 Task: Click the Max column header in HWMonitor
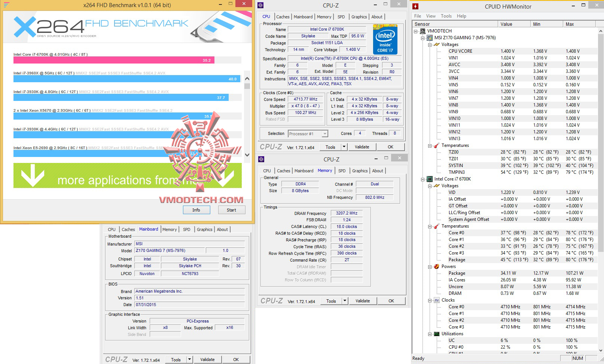580,24
